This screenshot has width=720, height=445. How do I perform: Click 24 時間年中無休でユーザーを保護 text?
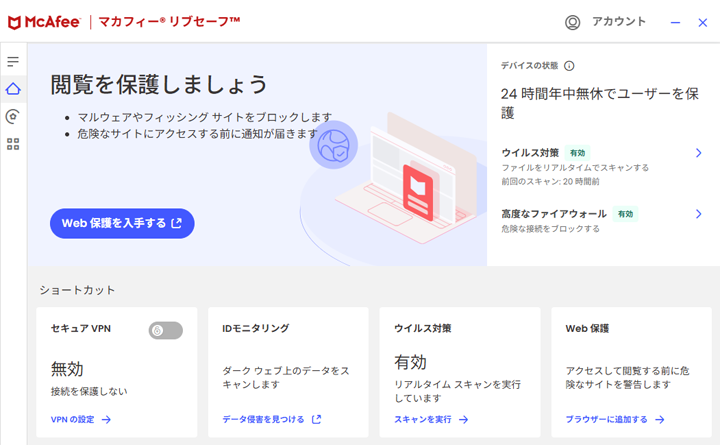[600, 103]
